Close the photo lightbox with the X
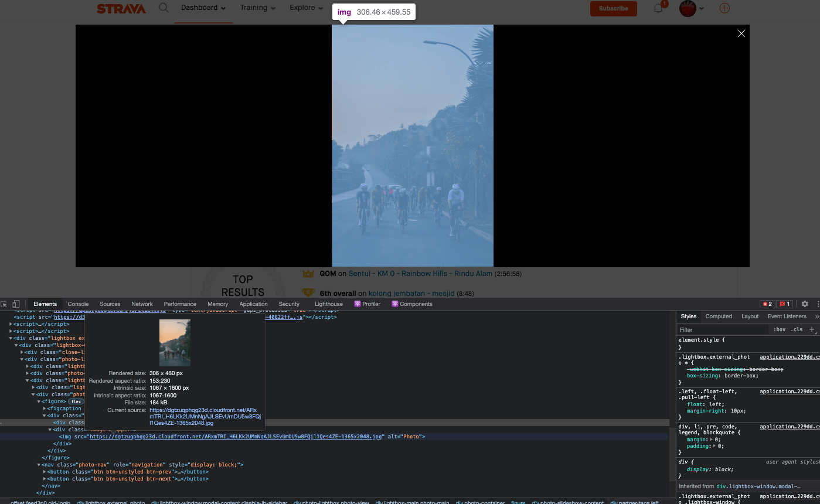The width and height of the screenshot is (820, 504). 741,33
